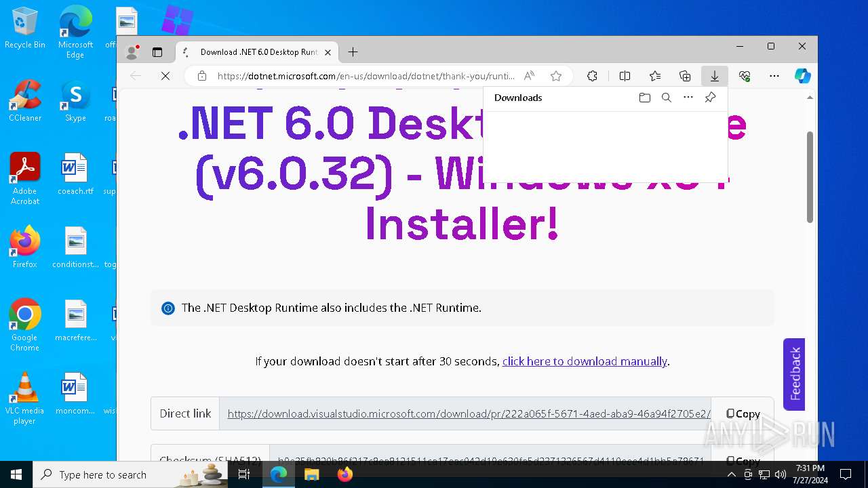
Task: Open Task View on taskbar
Action: (x=245, y=474)
